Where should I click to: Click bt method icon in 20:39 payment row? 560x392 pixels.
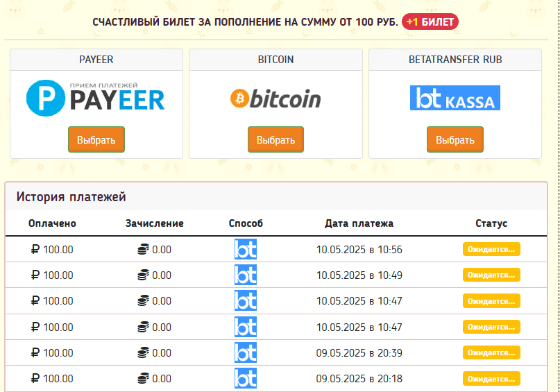(246, 353)
